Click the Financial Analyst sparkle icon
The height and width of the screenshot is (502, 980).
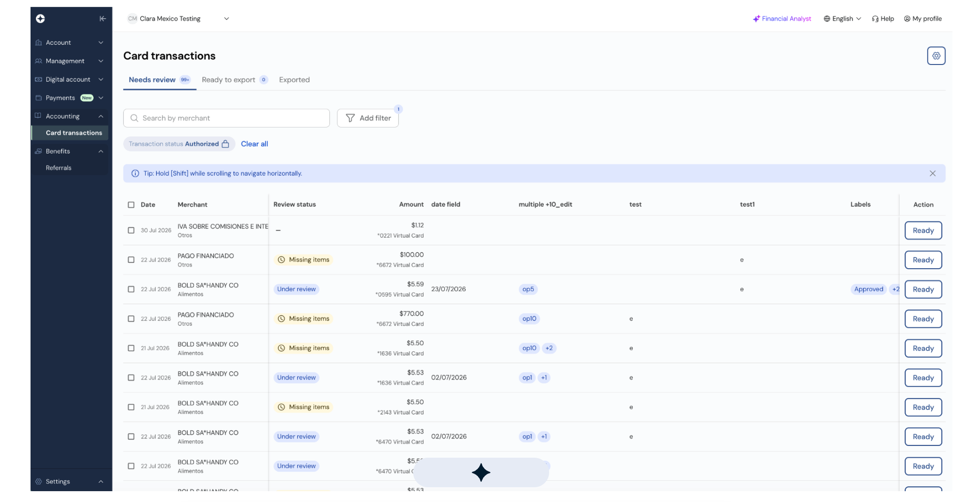[756, 19]
